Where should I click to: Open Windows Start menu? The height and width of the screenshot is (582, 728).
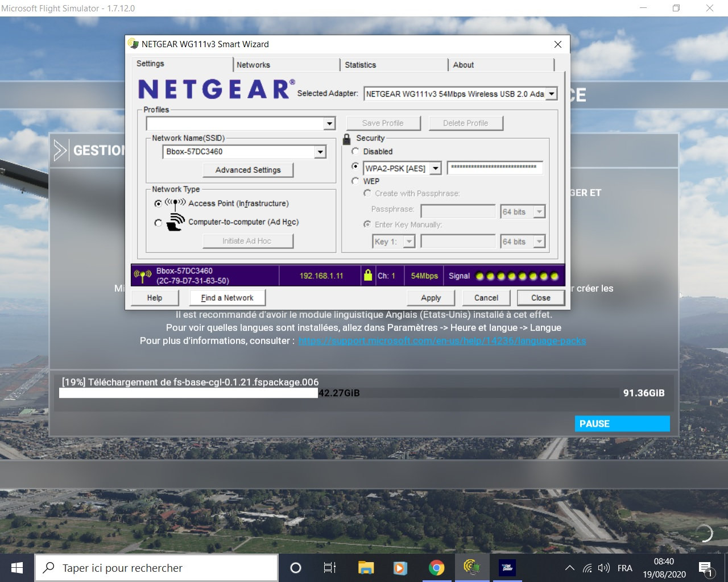click(17, 568)
